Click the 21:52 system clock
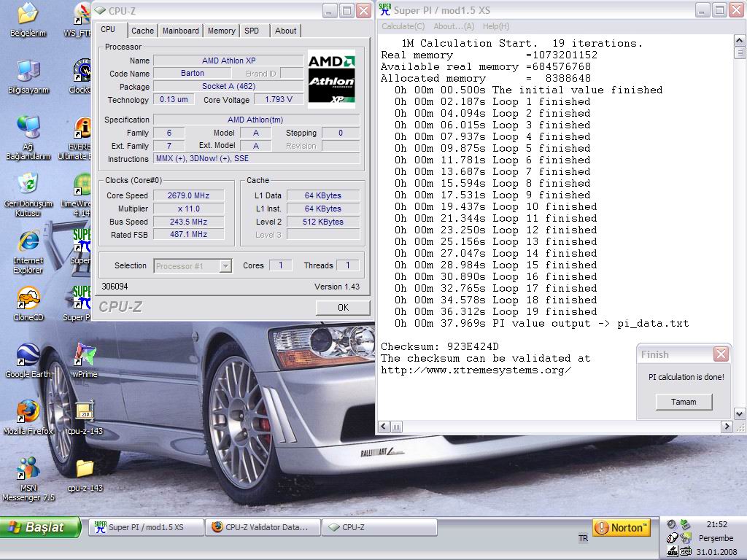The height and width of the screenshot is (560, 747). click(x=717, y=524)
